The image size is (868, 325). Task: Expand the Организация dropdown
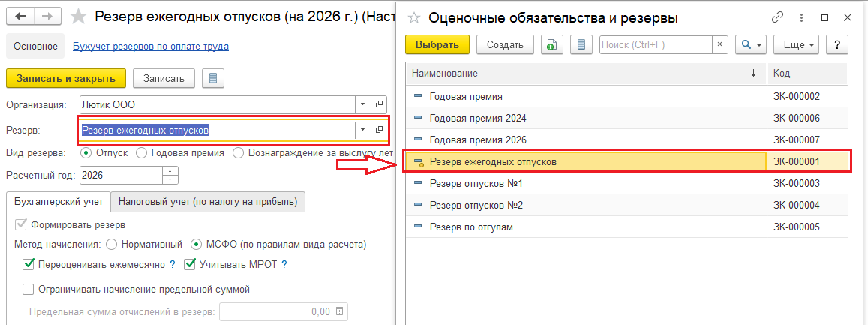362,104
